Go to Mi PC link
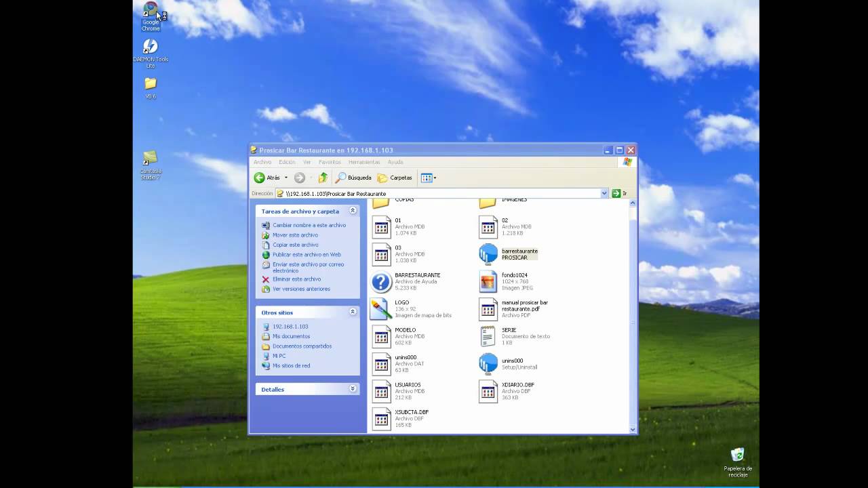Image resolution: width=868 pixels, height=488 pixels. [x=279, y=356]
